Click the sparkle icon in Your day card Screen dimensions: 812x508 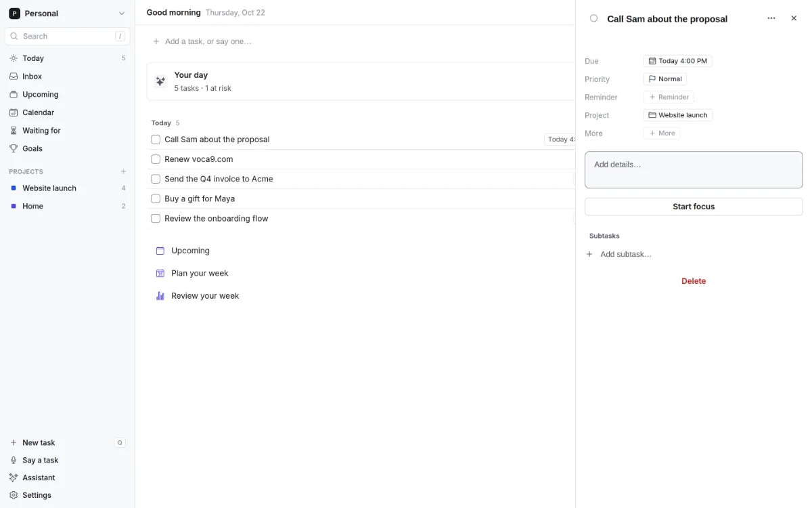click(160, 81)
